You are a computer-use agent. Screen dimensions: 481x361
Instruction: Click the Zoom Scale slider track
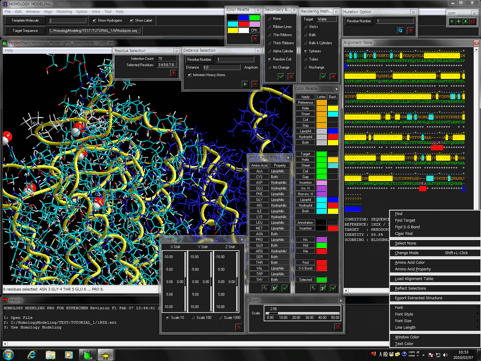(303, 313)
